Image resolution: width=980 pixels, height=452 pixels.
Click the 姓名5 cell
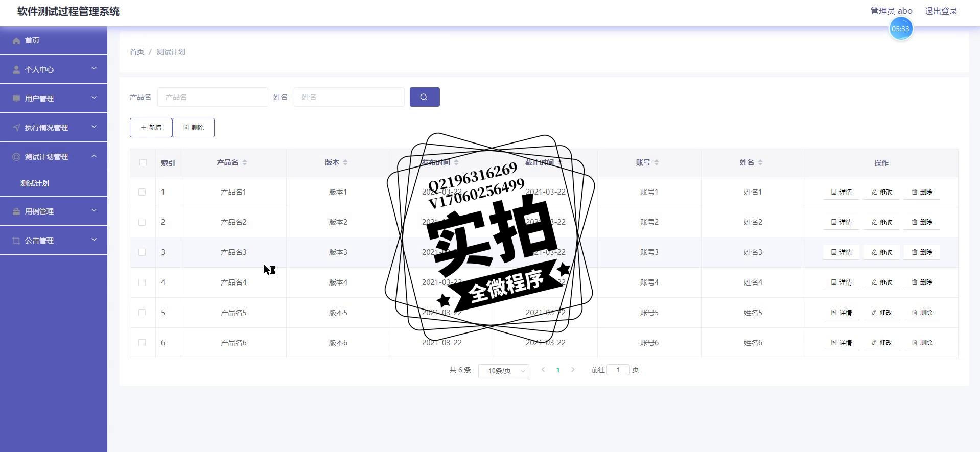753,313
